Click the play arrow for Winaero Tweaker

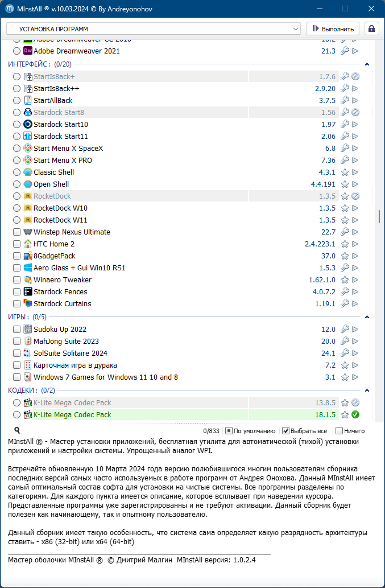[x=355, y=280]
